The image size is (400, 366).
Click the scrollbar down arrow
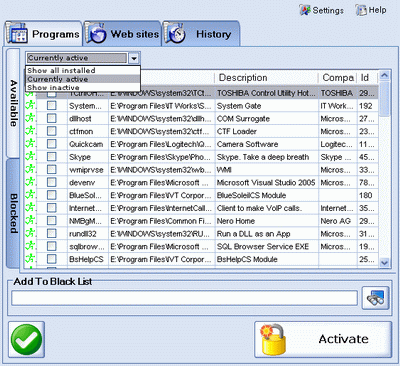coord(384,263)
